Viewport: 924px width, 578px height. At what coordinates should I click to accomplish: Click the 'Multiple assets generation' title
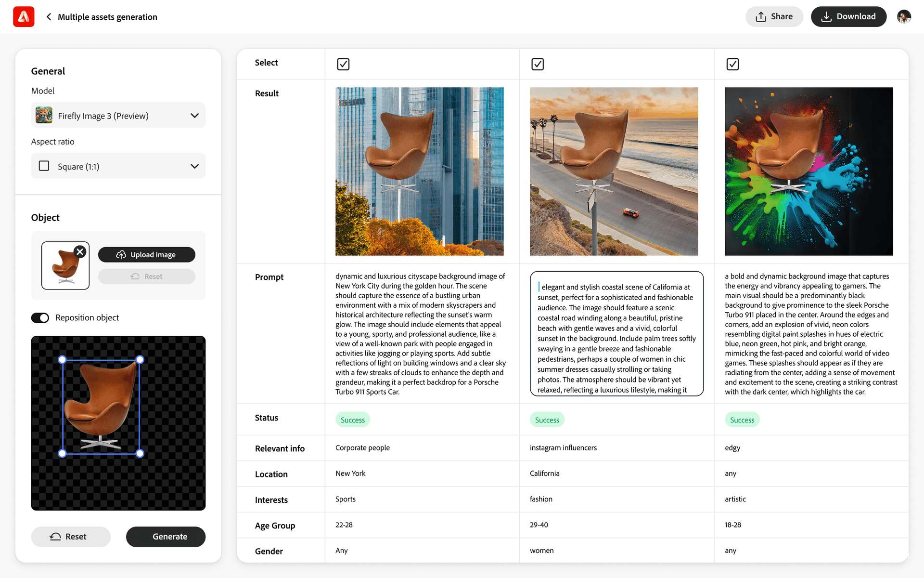(107, 17)
